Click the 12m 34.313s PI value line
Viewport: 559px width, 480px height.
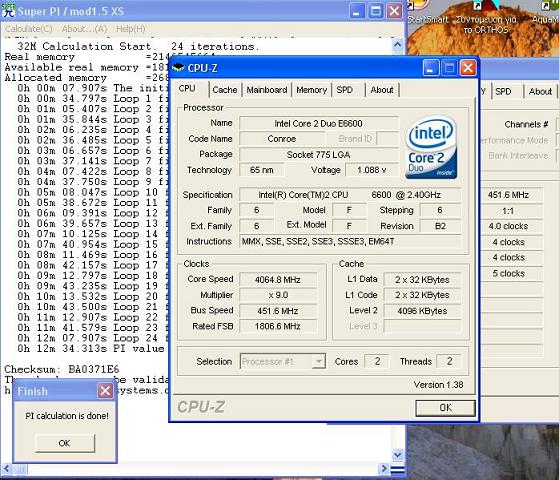click(x=91, y=348)
